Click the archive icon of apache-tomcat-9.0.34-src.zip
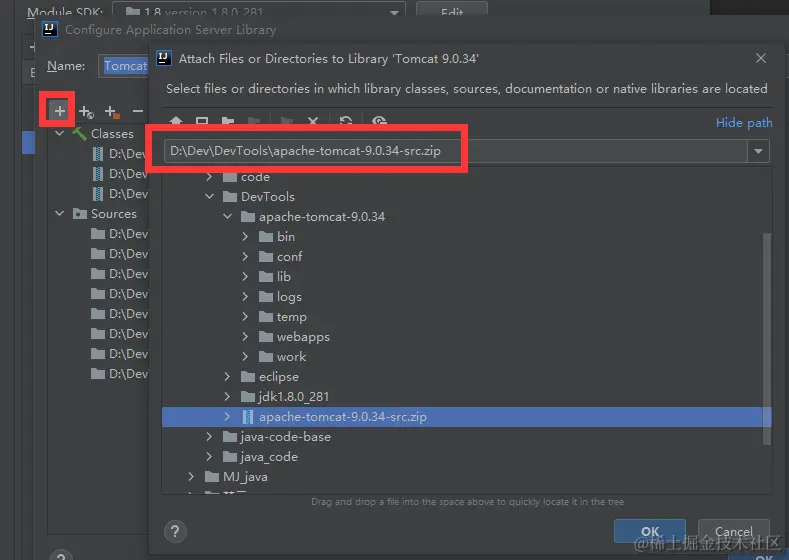789x560 pixels. click(x=248, y=417)
